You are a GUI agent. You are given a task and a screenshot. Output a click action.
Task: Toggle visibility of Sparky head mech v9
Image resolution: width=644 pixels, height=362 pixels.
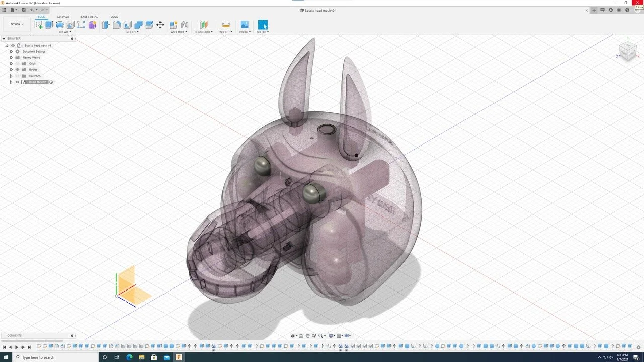pyautogui.click(x=13, y=46)
